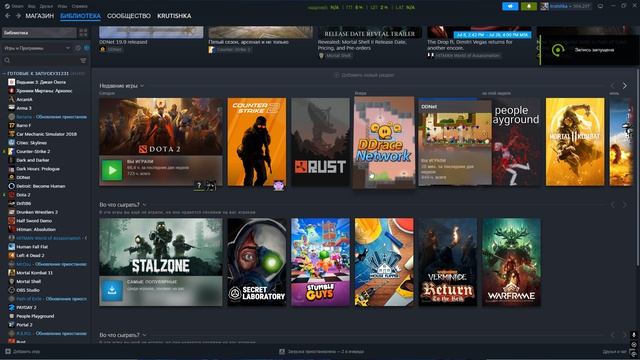Click Arma 3 icon in the game list

11,108
